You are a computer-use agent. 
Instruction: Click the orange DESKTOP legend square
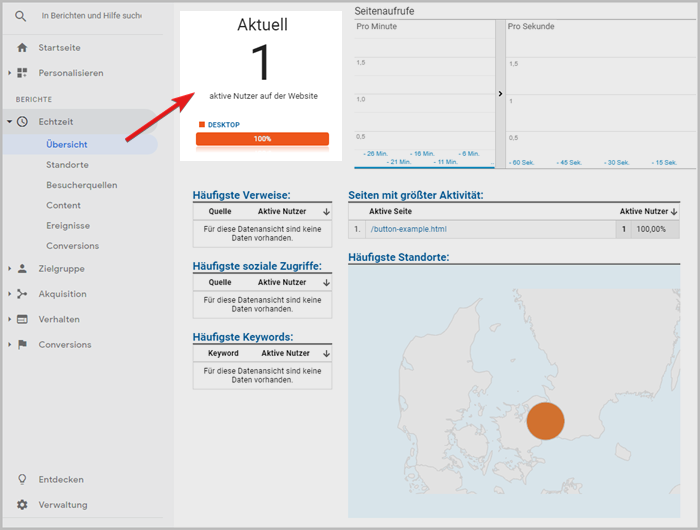coord(202,124)
